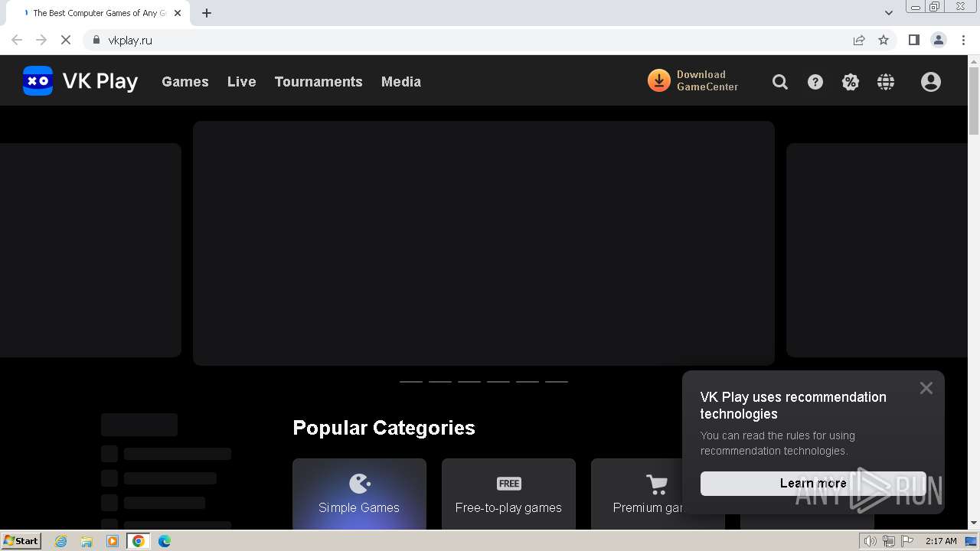Open the site search magnifier
Image resolution: width=980 pixels, height=551 pixels.
point(780,82)
